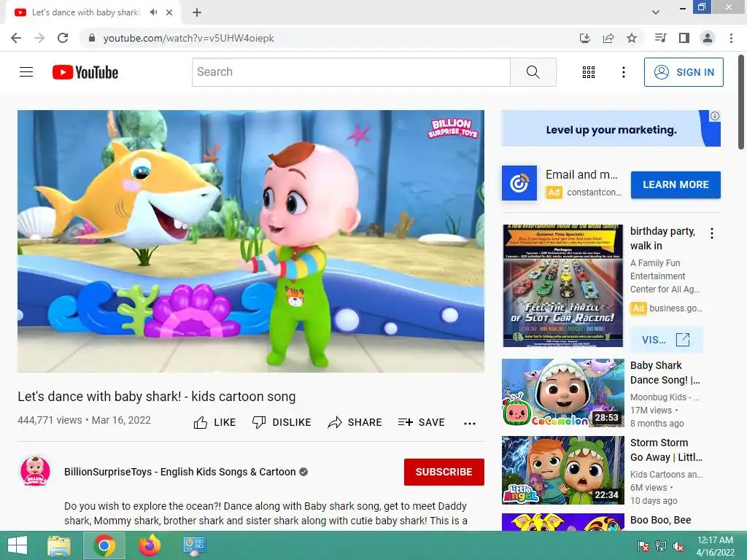Viewport: 747px width, 560px height.
Task: Click the Kids Cartoons channel name
Action: 666,474
